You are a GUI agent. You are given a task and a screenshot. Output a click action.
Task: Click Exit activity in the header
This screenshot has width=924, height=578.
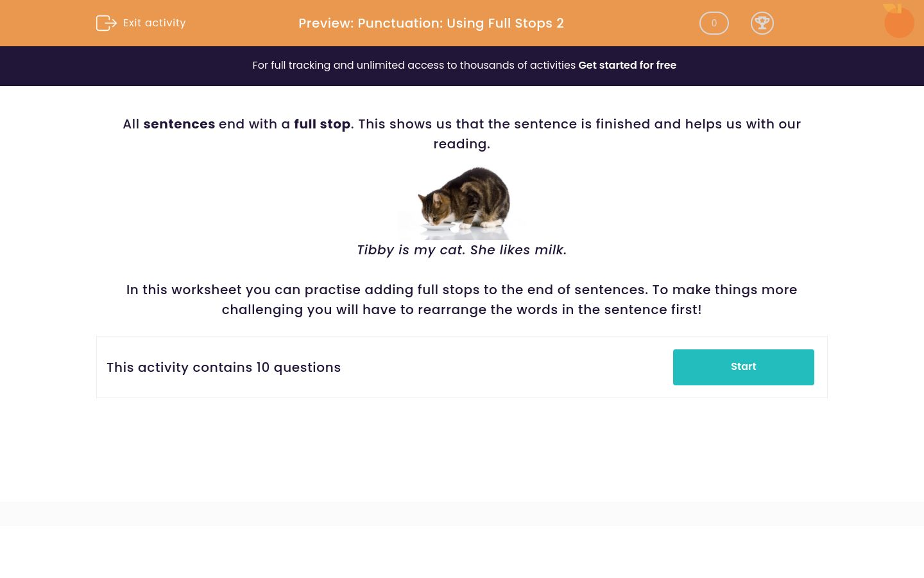[154, 23]
